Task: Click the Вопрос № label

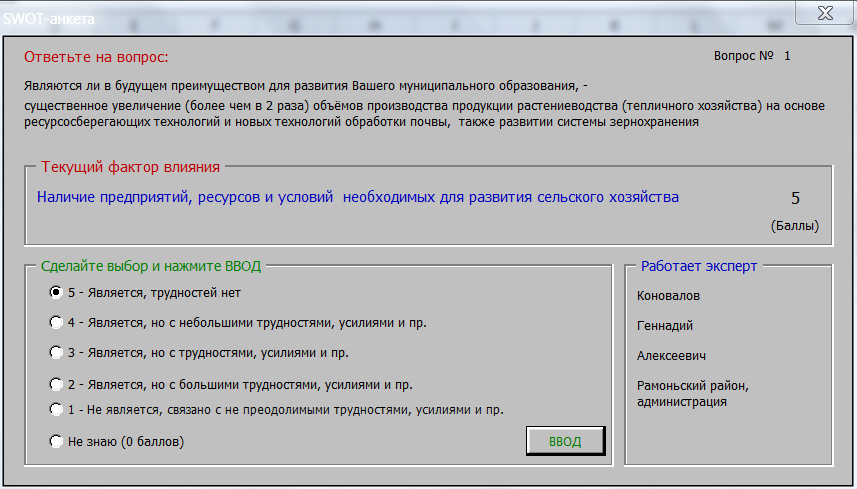Action: click(x=743, y=56)
